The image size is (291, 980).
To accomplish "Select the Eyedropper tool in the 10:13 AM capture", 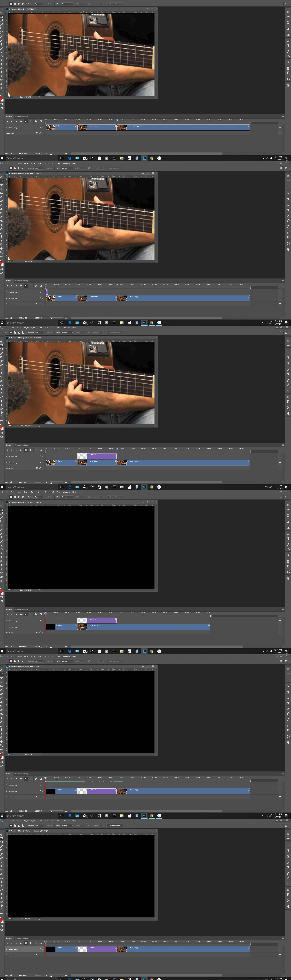I will point(2,361).
